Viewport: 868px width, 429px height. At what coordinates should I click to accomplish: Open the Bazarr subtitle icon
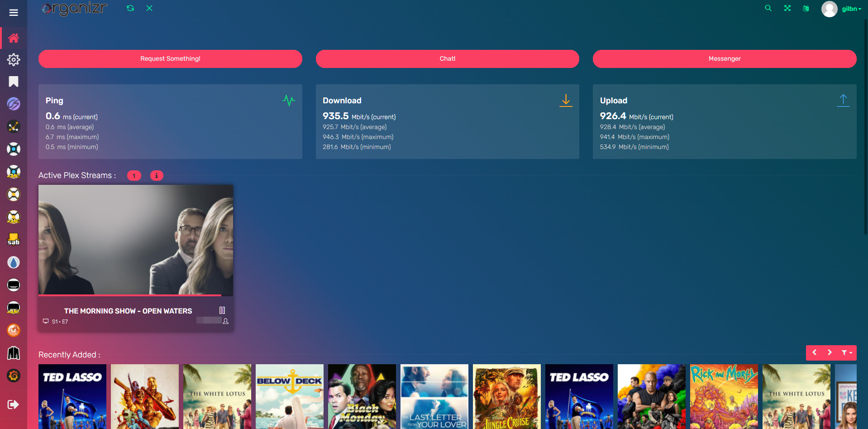pyautogui.click(x=14, y=285)
